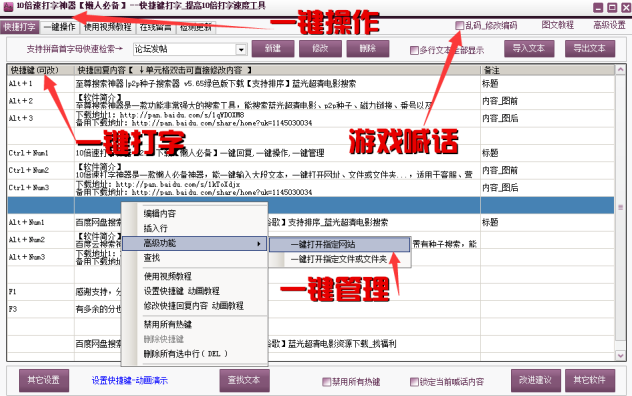The height and width of the screenshot is (396, 632).
Task: Maximize the window from the title bar
Action: tap(612, 8)
